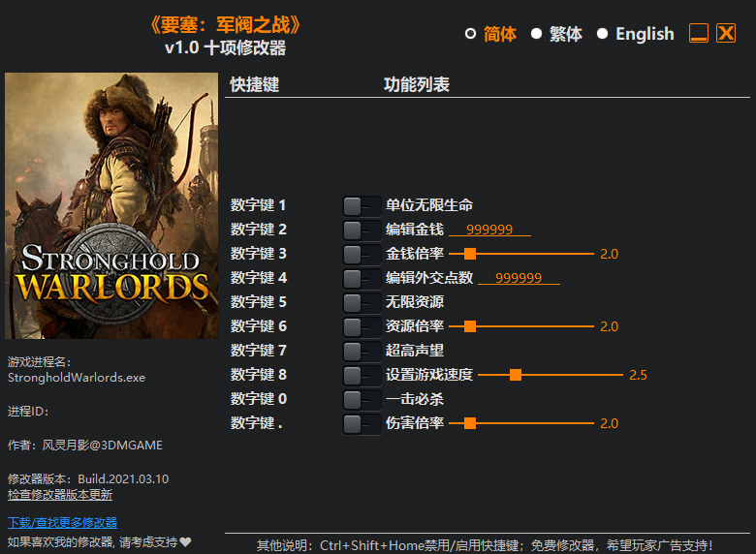Click the 功能列表 column header
Viewport: 756px width, 554px height.
[x=417, y=85]
